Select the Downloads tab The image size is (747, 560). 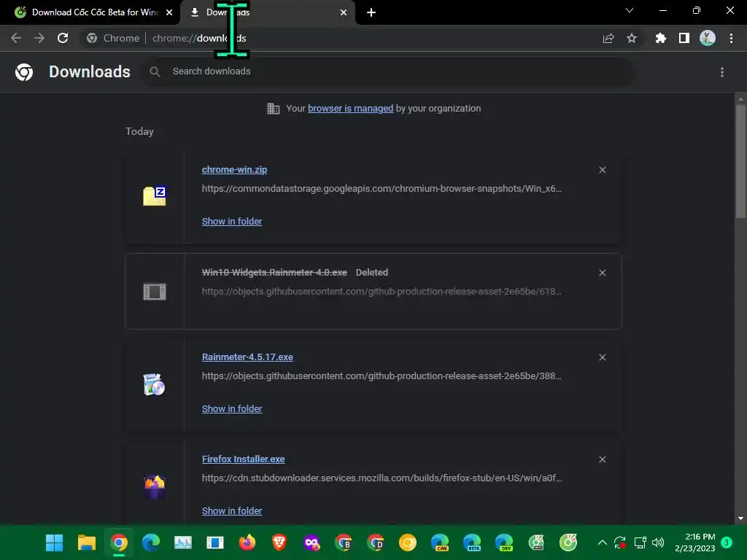267,12
